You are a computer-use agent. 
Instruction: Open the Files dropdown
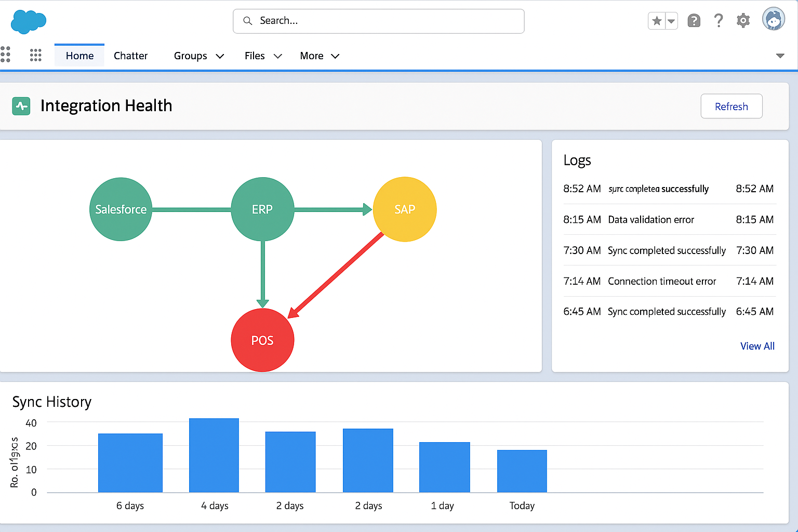pyautogui.click(x=262, y=56)
